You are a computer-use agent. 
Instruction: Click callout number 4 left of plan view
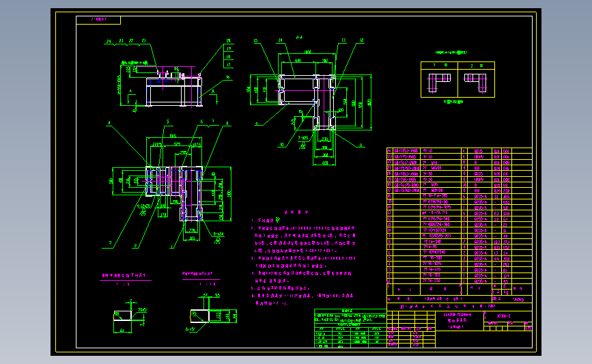pyautogui.click(x=109, y=123)
